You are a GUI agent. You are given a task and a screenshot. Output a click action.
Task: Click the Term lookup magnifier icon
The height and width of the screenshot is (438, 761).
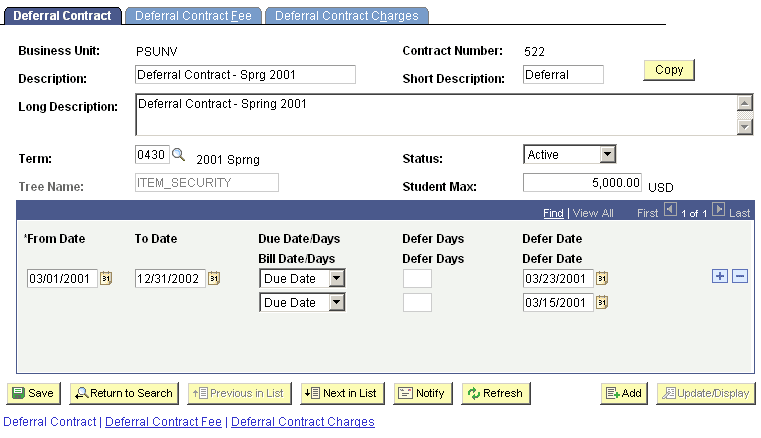(x=179, y=155)
